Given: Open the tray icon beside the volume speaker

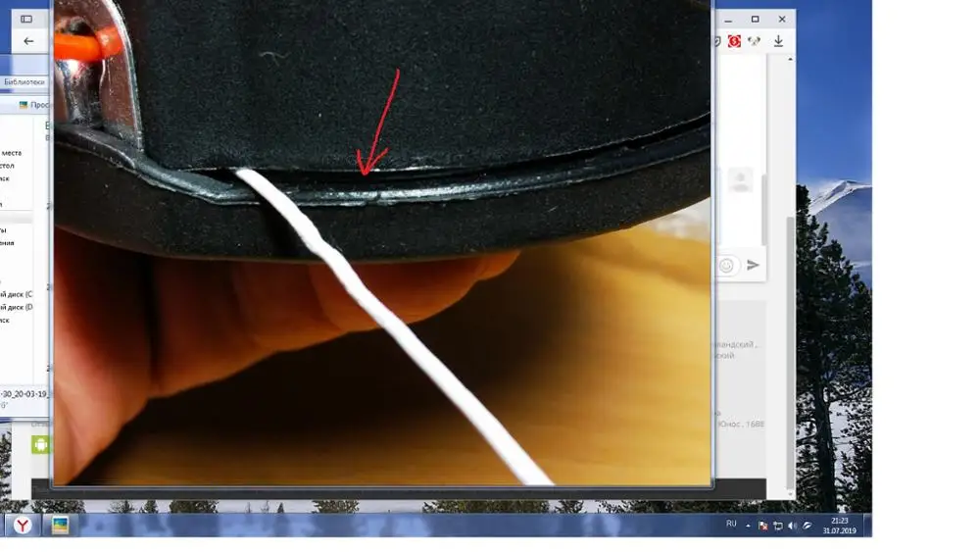Looking at the screenshot, I should pos(808,526).
